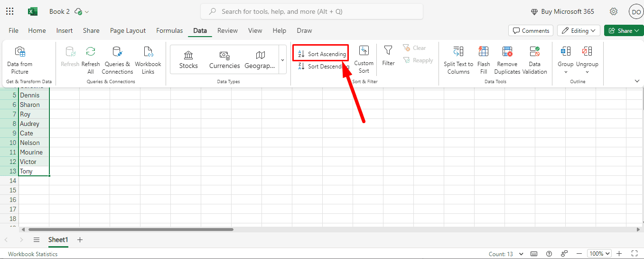Switch to the Review tab

[227, 30]
